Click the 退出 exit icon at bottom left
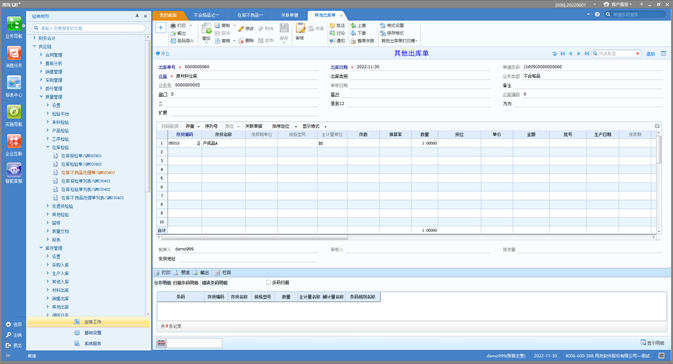 pyautogui.click(x=8, y=345)
